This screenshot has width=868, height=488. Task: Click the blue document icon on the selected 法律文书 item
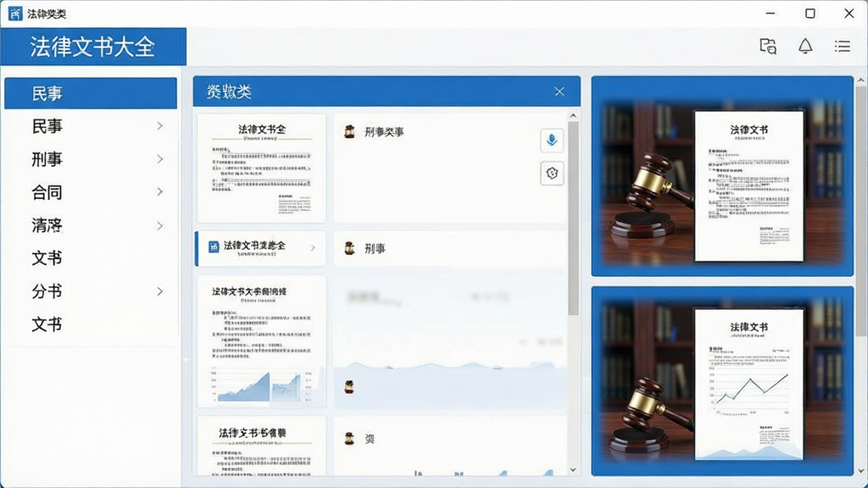pos(214,247)
